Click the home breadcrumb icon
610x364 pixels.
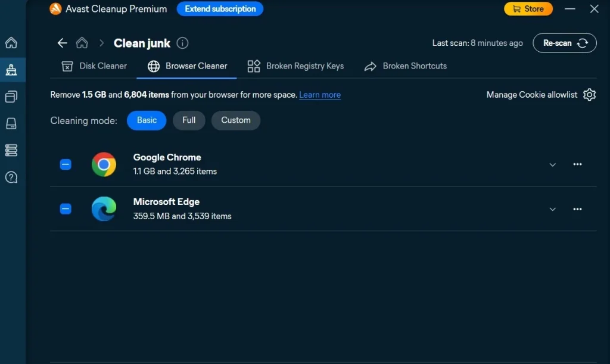point(82,42)
